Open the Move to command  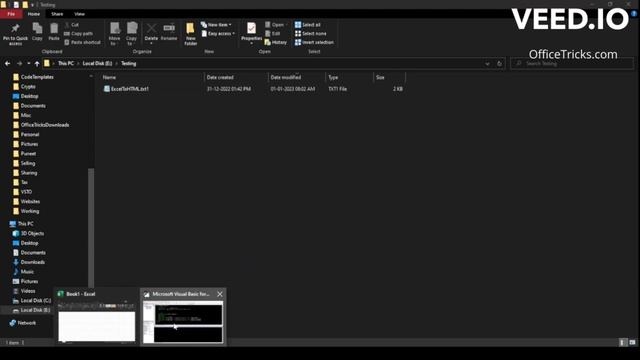click(114, 33)
